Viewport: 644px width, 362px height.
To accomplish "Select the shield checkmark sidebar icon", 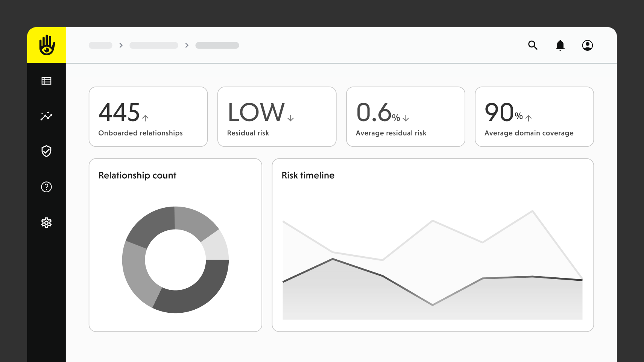I will (x=46, y=151).
